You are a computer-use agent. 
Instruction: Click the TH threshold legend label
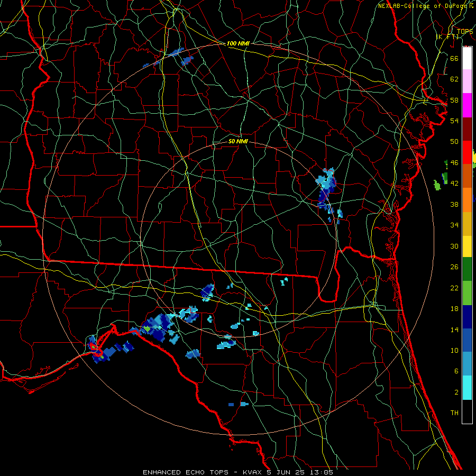(454, 413)
